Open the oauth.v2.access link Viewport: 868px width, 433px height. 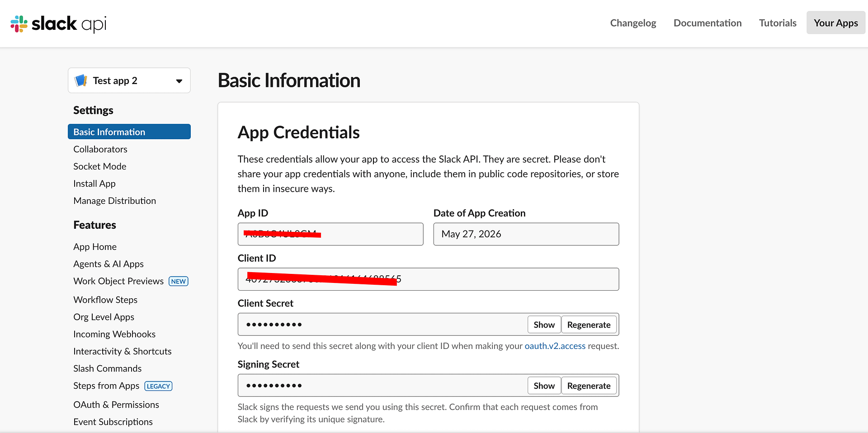pos(555,346)
